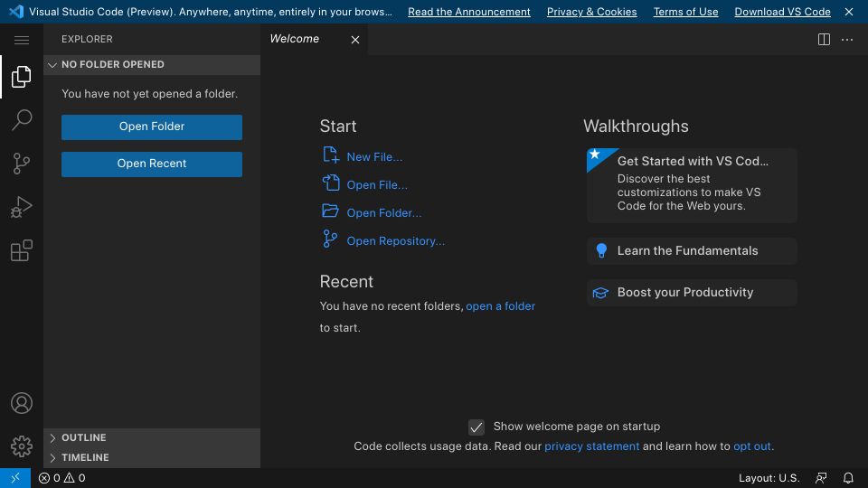
Task: Toggle Show welcome page on startup checkbox
Action: (x=476, y=427)
